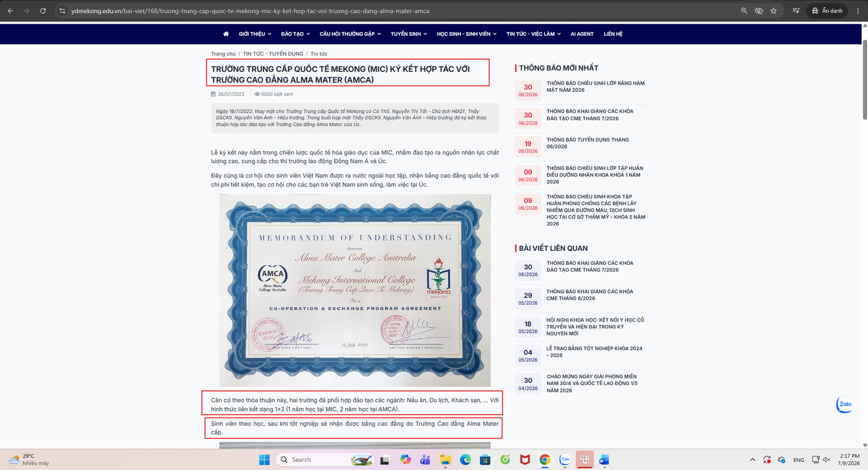868x470 pixels.
Task: Click the Trang chủ breadcrumb link
Action: click(x=223, y=54)
